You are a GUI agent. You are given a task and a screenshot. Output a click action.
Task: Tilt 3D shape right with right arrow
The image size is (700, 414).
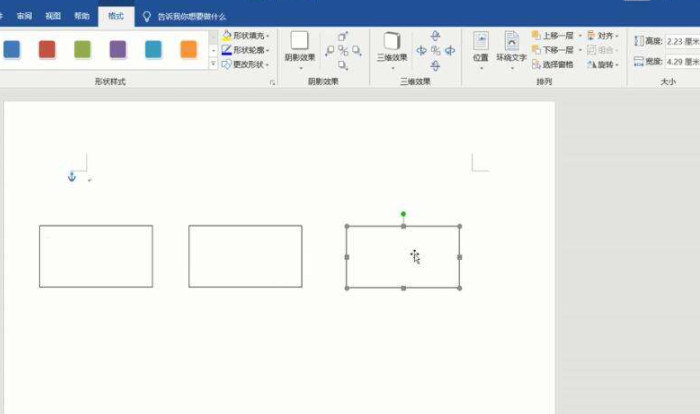pyautogui.click(x=450, y=50)
